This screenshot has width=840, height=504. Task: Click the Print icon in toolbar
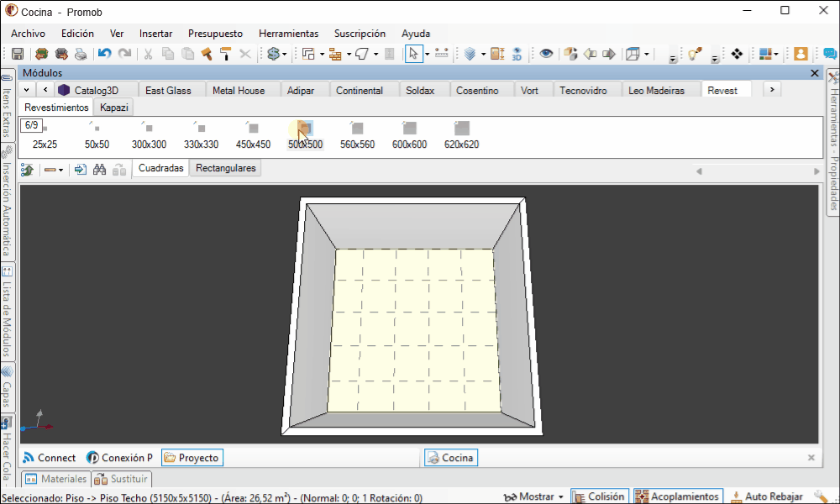(81, 54)
